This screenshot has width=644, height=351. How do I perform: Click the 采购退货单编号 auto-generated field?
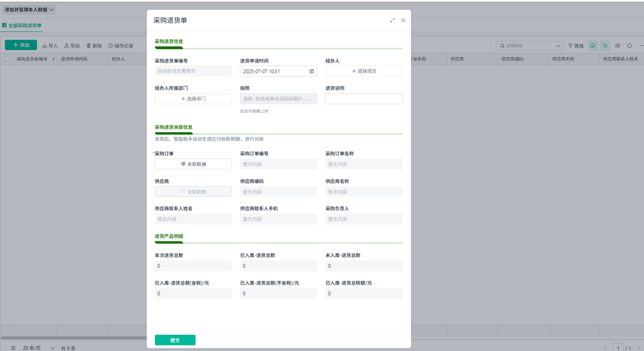tap(193, 71)
